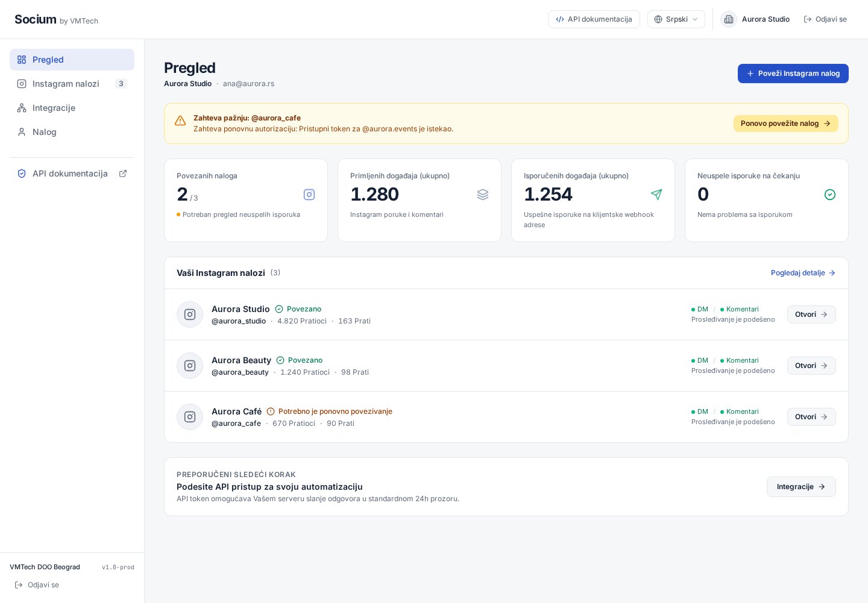868x603 pixels.
Task: Click the Instagram avatar of Aurora Café row
Action: (x=190, y=417)
